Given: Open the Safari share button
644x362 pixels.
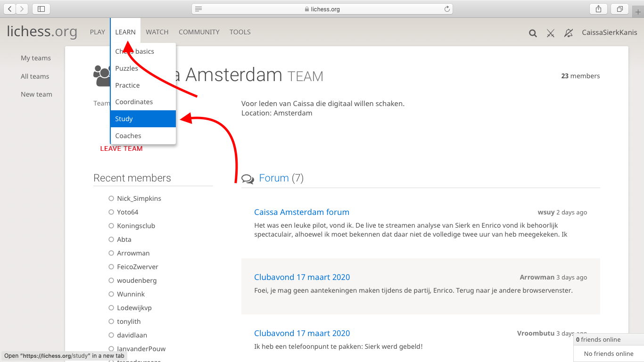Looking at the screenshot, I should point(598,9).
